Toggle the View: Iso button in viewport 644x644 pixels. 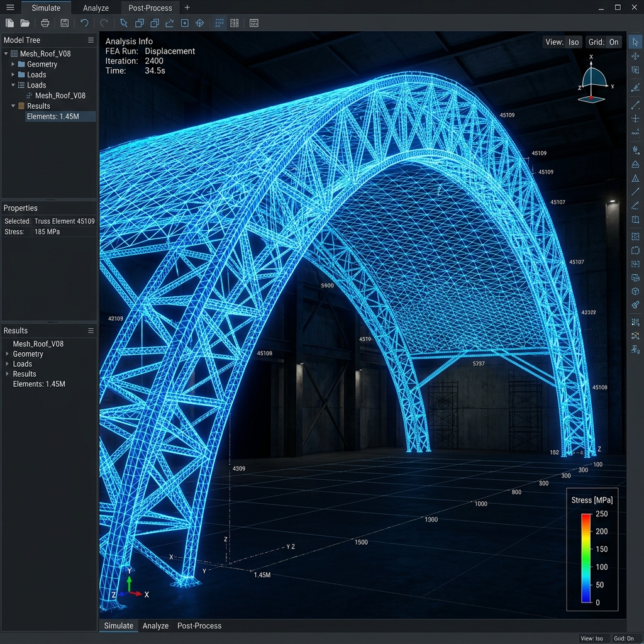coord(562,42)
